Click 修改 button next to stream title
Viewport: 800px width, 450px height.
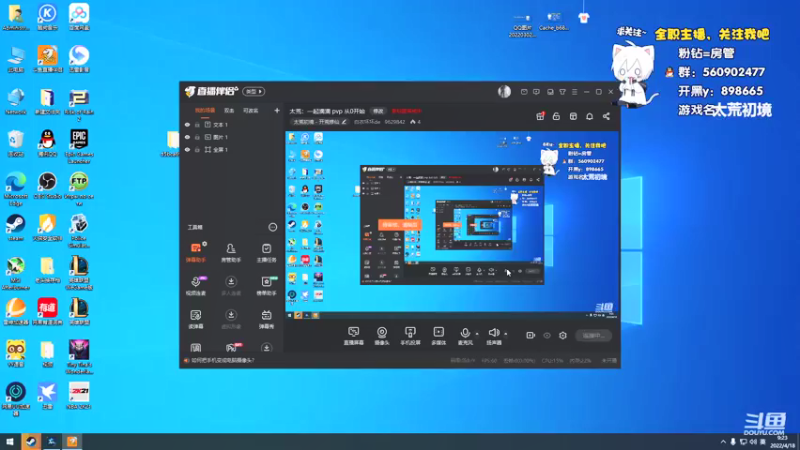point(378,111)
